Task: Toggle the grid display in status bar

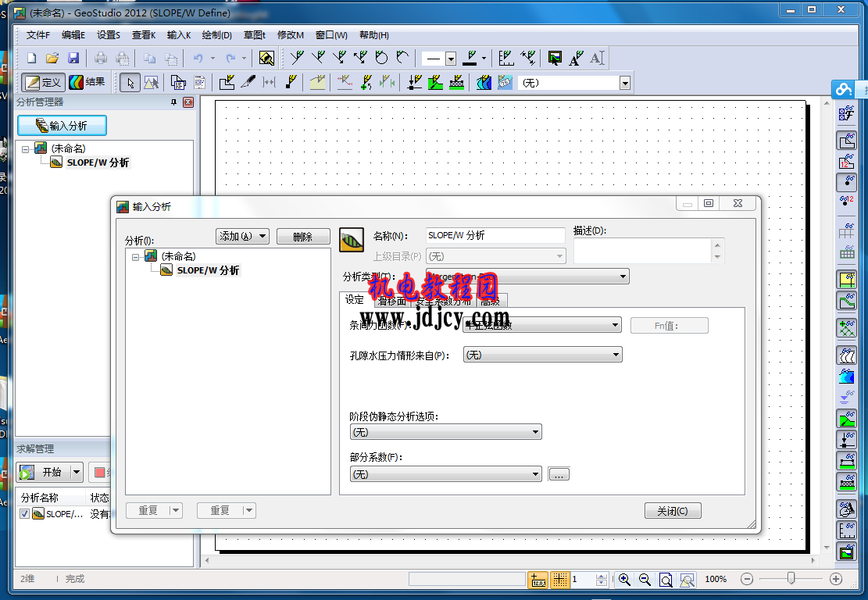Action: (560, 579)
